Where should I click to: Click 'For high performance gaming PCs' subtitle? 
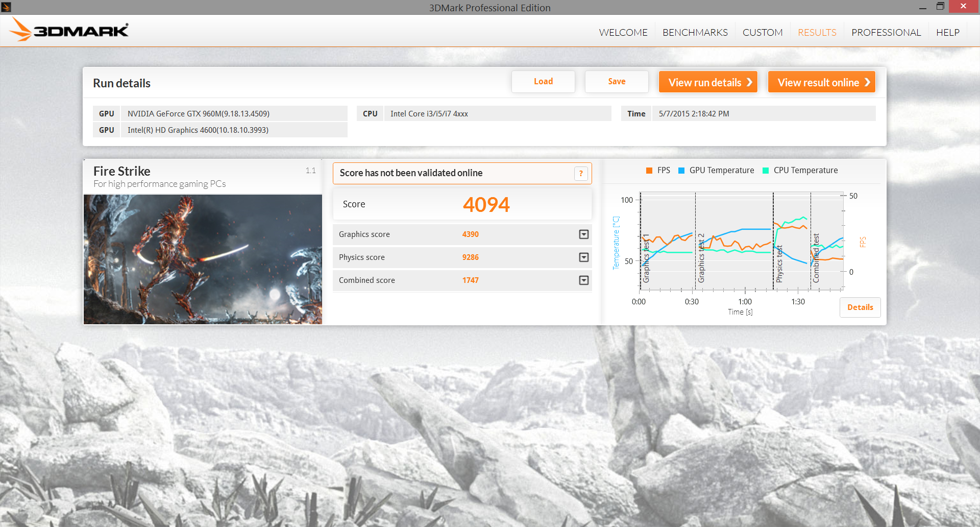(159, 184)
